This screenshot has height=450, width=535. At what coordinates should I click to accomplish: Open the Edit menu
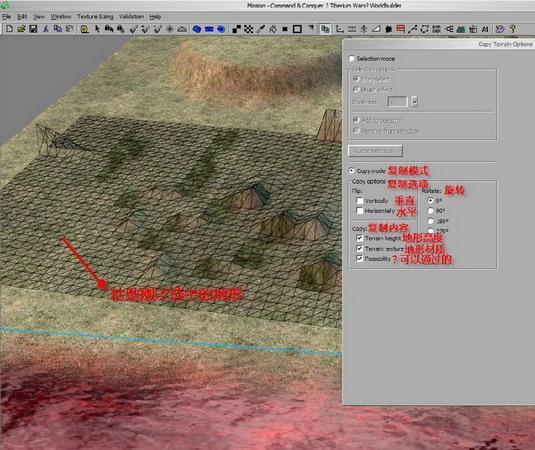tap(22, 16)
